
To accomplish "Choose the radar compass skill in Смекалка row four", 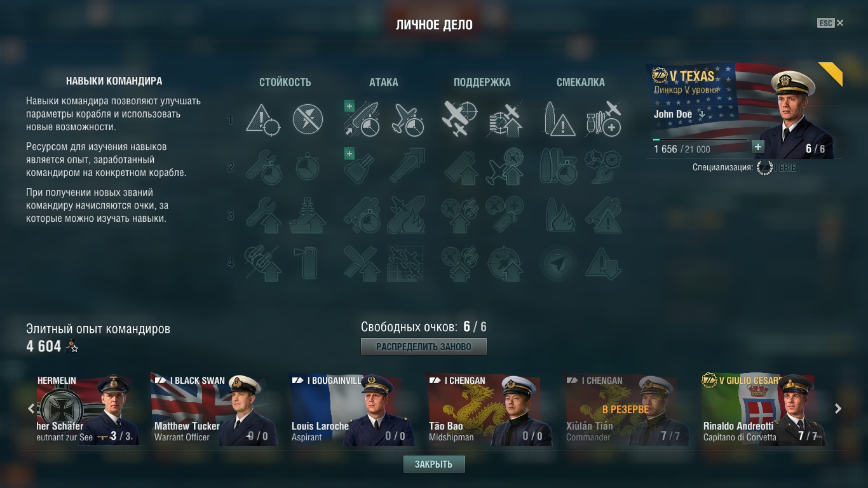I will [559, 262].
